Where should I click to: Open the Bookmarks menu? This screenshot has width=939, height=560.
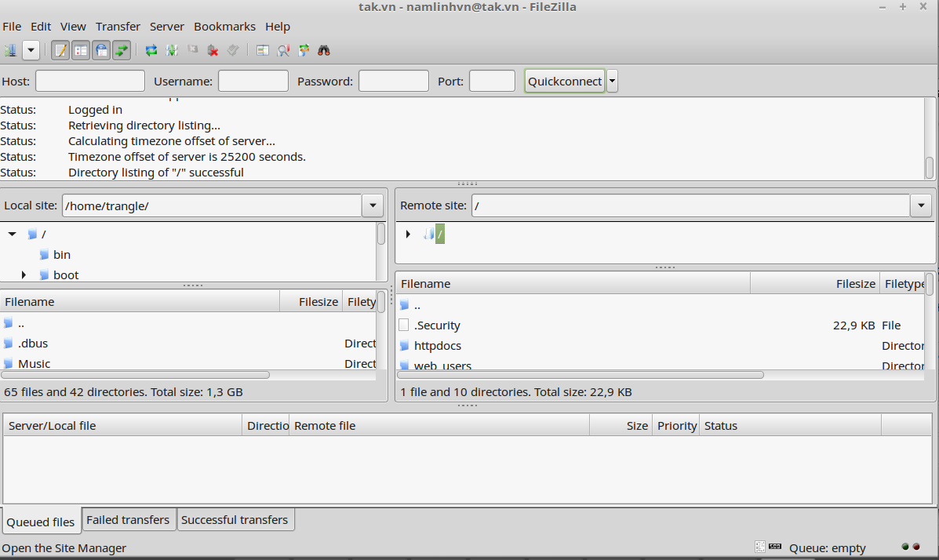pyautogui.click(x=224, y=27)
